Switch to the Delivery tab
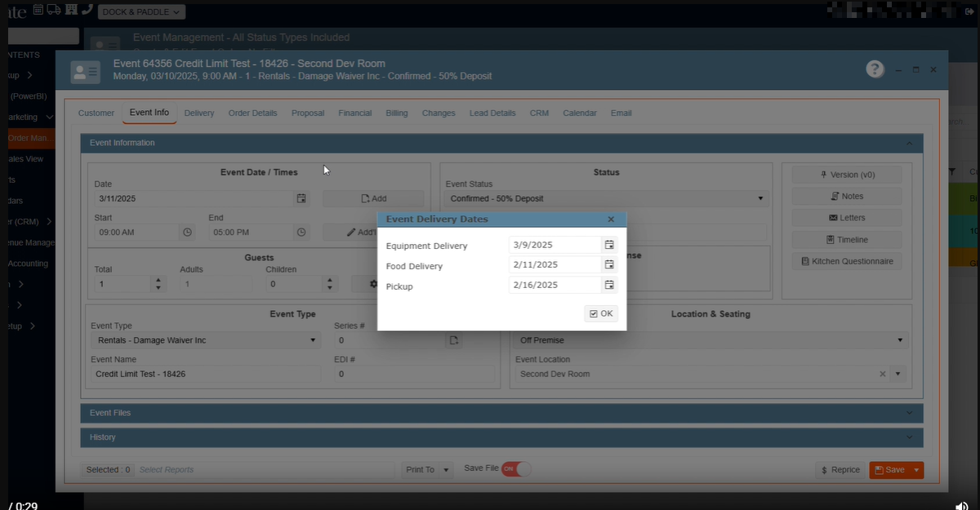Screen dimensions: 980x510 pyautogui.click(x=199, y=113)
